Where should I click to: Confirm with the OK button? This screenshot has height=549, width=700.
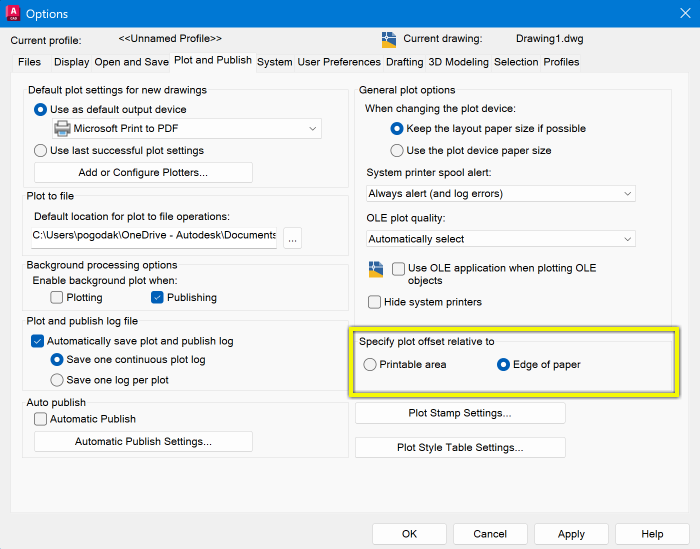click(409, 534)
